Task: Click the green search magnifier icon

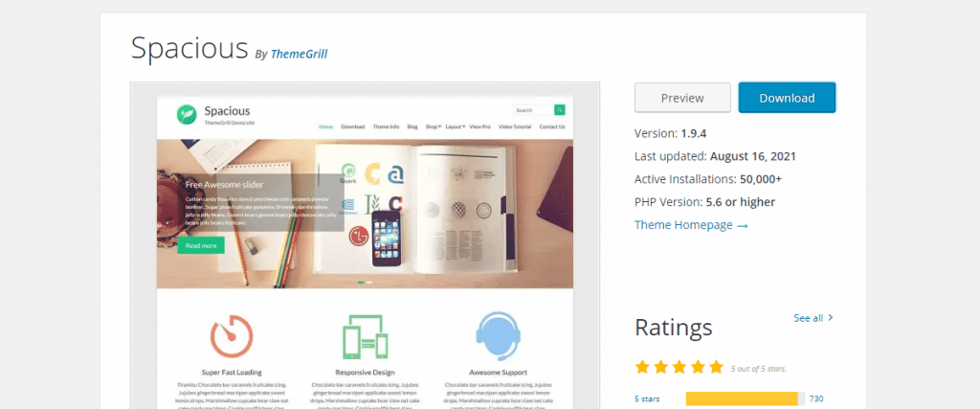Action: click(559, 110)
